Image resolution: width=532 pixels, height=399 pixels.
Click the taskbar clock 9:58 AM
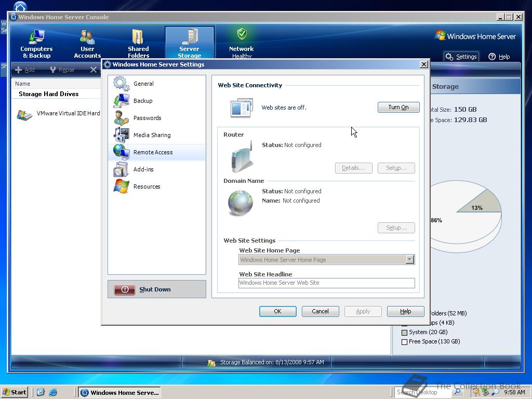[514, 392]
